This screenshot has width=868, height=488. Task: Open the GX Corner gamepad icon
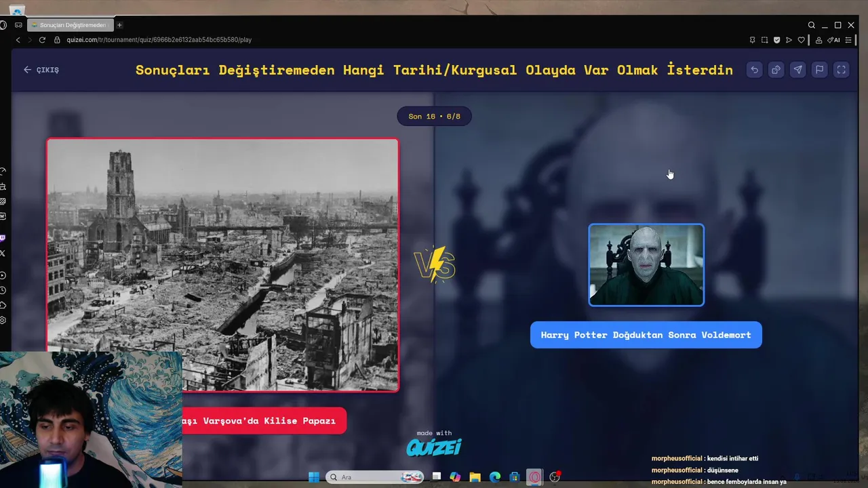click(x=18, y=25)
